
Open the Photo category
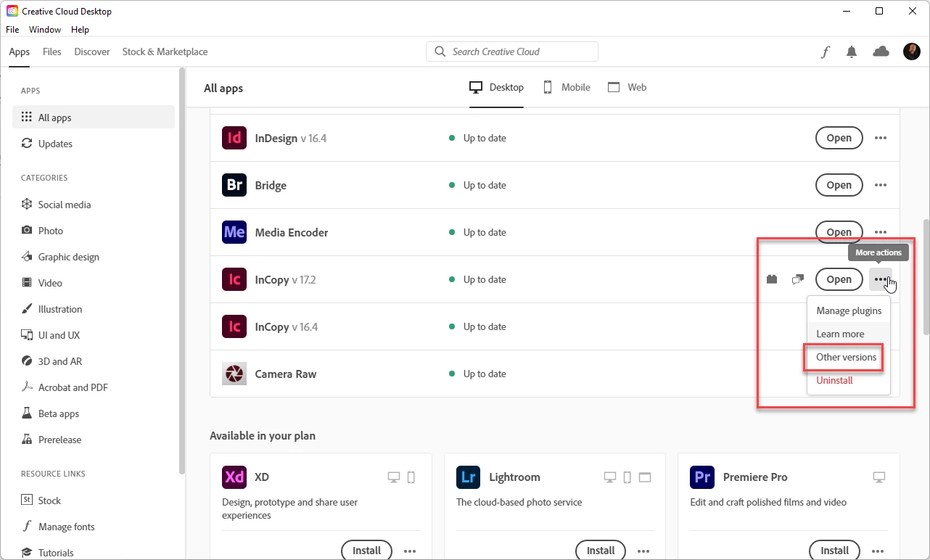[x=94, y=231]
